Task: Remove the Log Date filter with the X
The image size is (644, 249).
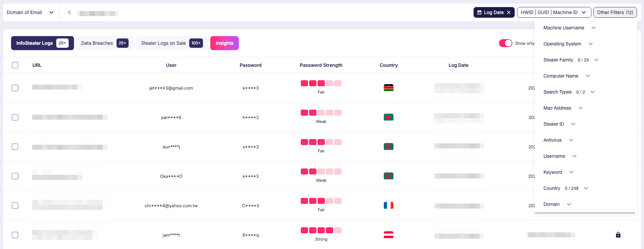Action: coord(509,12)
